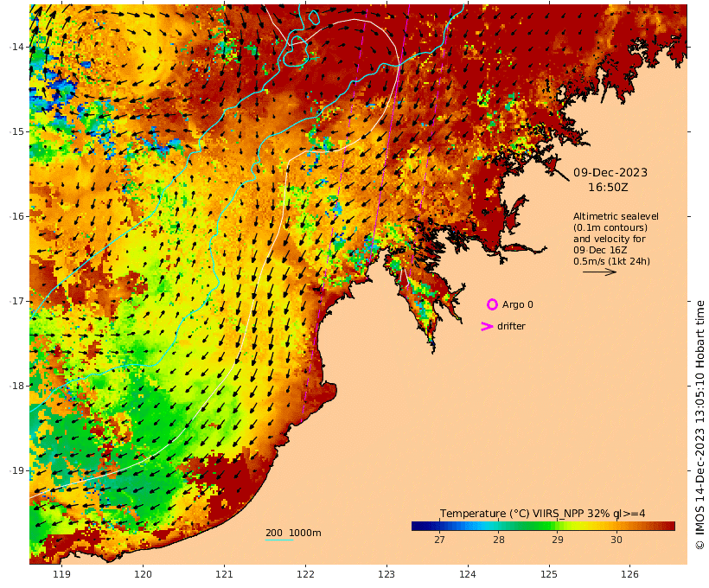Click the temperature colorbar gradient
This screenshot has width=709, height=588.
[x=543, y=526]
